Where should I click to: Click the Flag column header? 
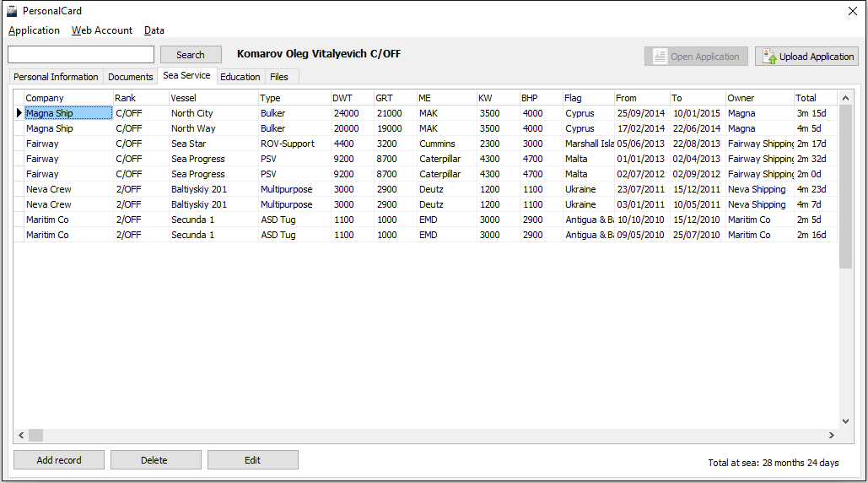click(x=589, y=98)
